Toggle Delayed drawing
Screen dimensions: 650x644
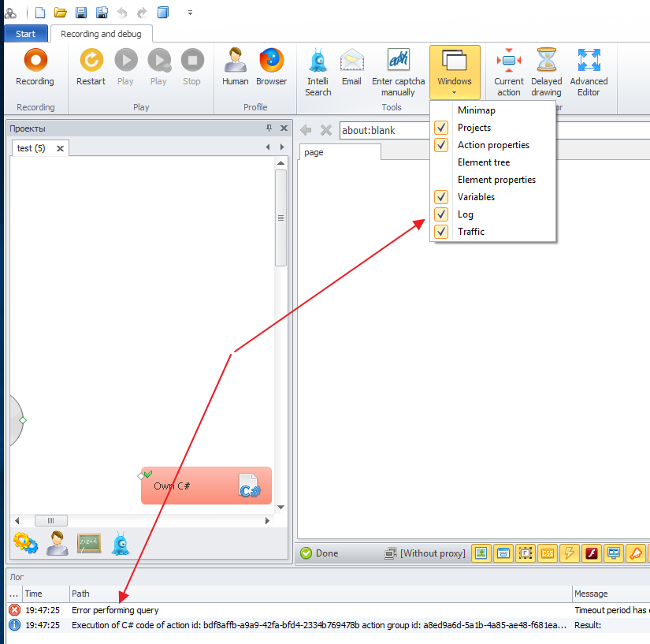[546, 73]
